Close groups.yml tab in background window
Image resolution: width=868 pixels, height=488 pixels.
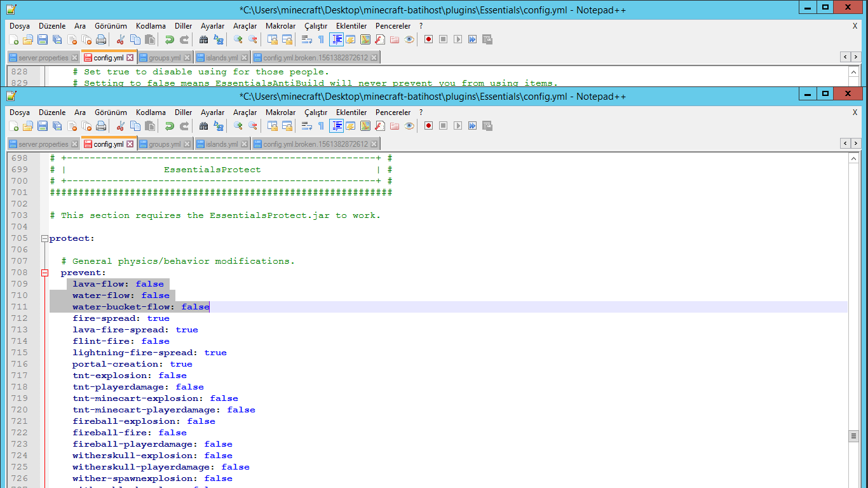click(x=187, y=58)
